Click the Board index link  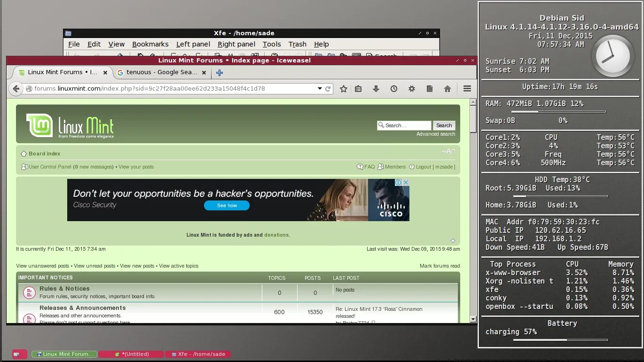click(44, 154)
